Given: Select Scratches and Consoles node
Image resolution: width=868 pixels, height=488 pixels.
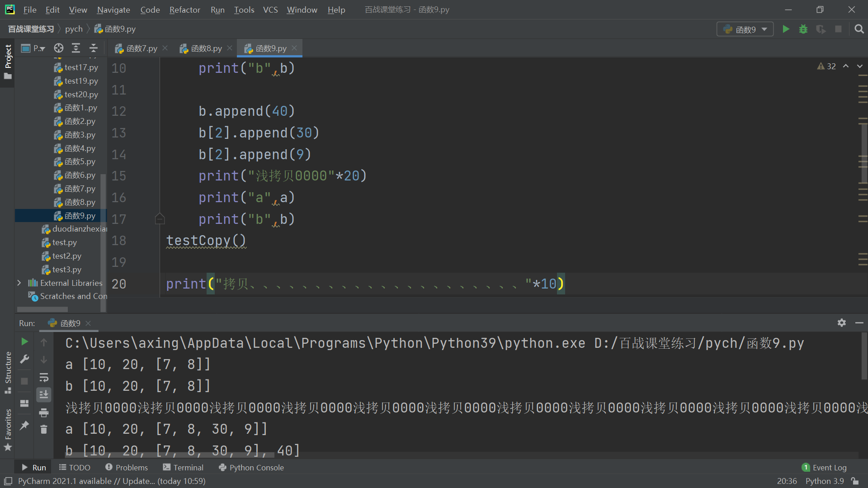Looking at the screenshot, I should (68, 296).
